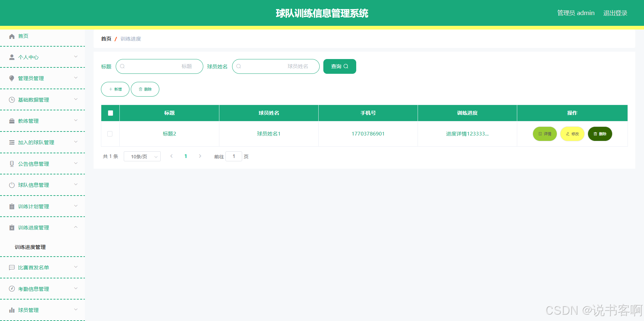Expand the 考勤信息管理 menu chevron
Screen dimensions: 644x321
(76, 288)
